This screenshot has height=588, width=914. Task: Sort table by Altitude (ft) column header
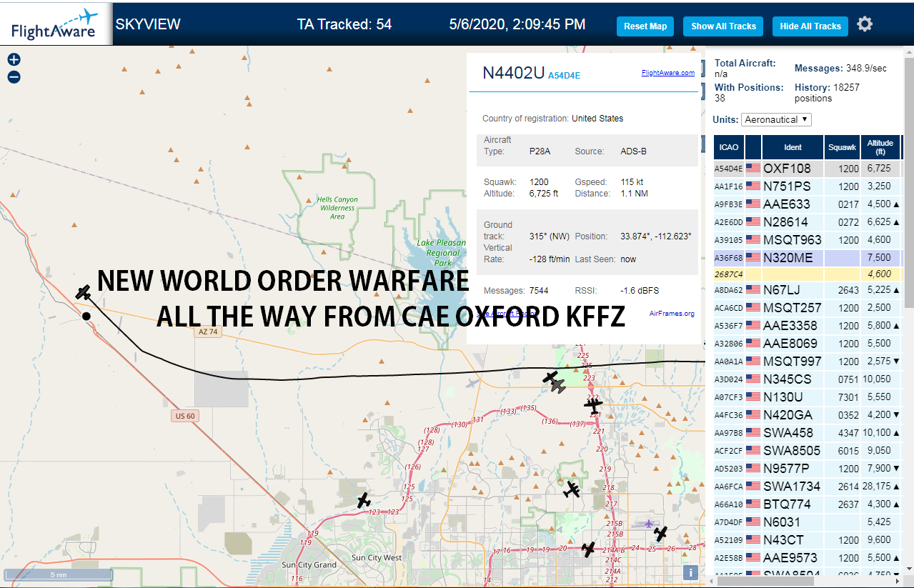click(881, 147)
